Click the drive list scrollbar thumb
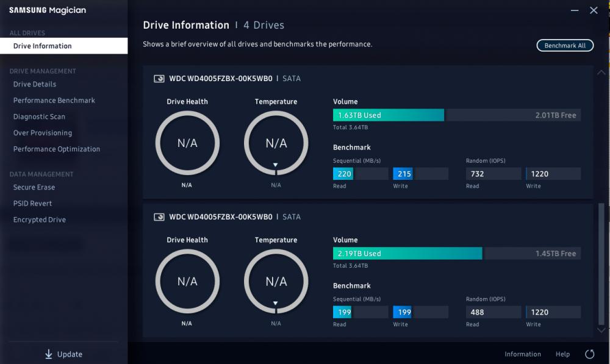This screenshot has width=610, height=364. click(x=601, y=263)
